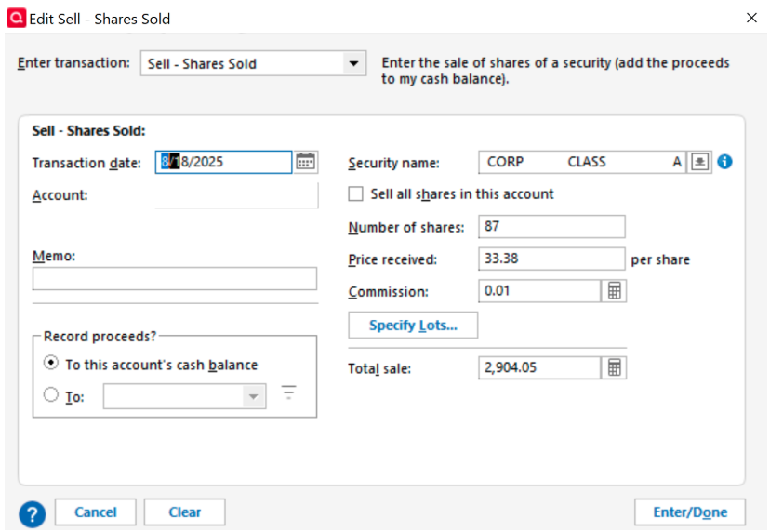Click the Cancel button

pos(96,512)
